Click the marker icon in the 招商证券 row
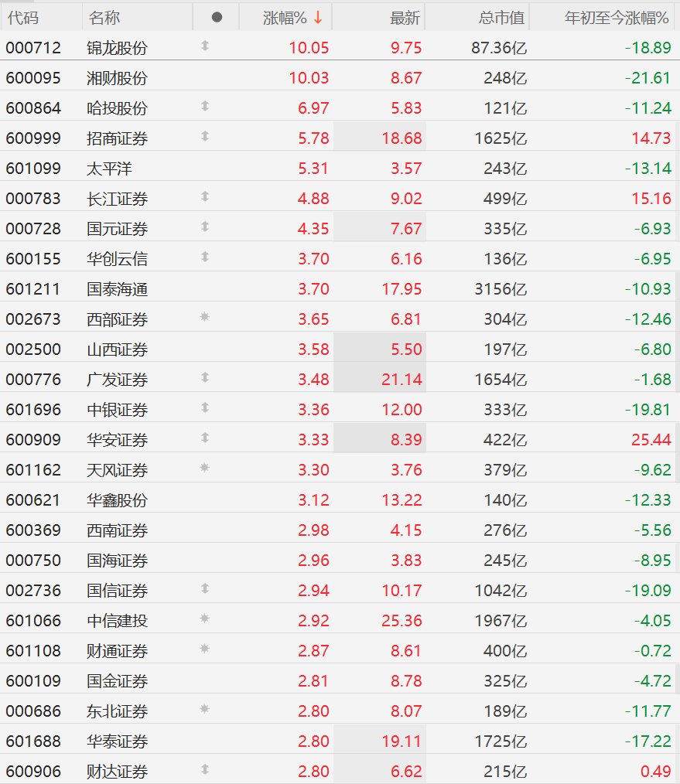This screenshot has height=784, width=680. pos(205,136)
